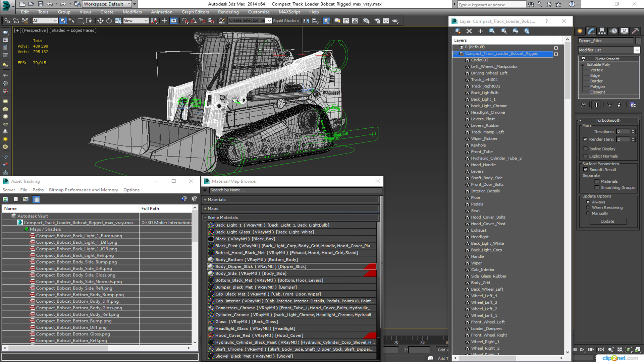Click Make Unique icon below modifier stack
The image size is (644, 362).
tap(610, 105)
